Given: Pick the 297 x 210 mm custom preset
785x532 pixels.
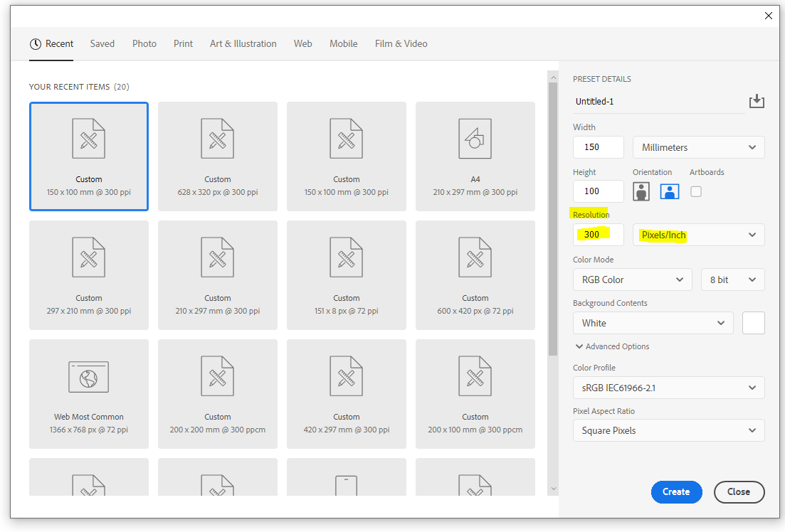Looking at the screenshot, I should coord(89,275).
